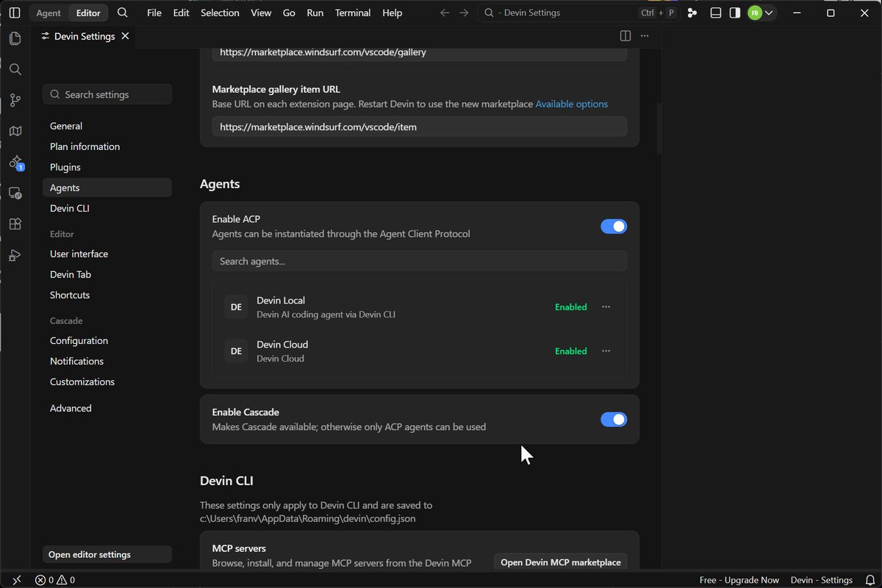The image size is (882, 588).
Task: Follow the Available options link
Action: pos(571,104)
